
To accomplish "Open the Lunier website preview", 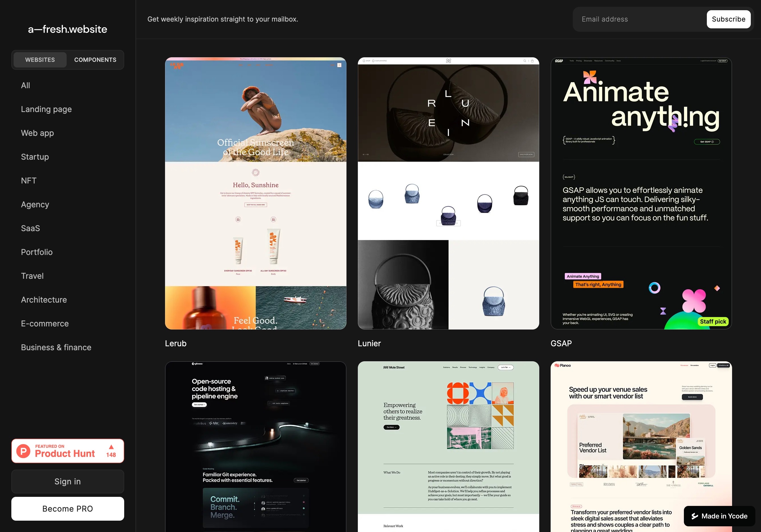I will pyautogui.click(x=448, y=193).
